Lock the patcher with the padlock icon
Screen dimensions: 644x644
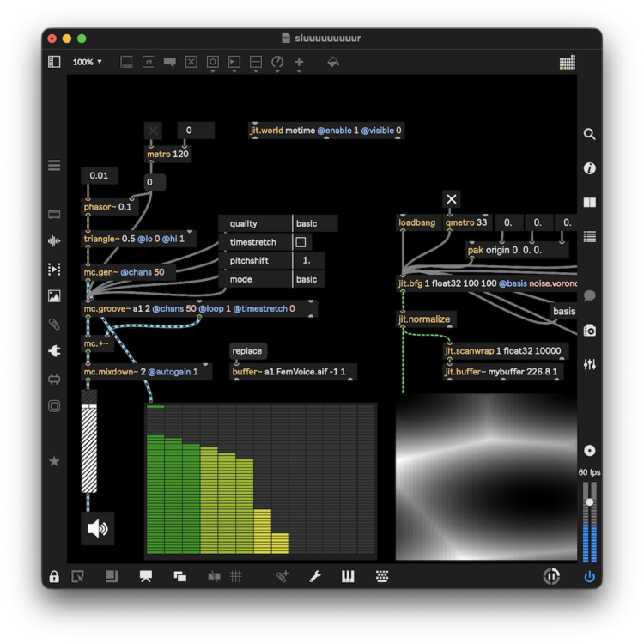[54, 577]
